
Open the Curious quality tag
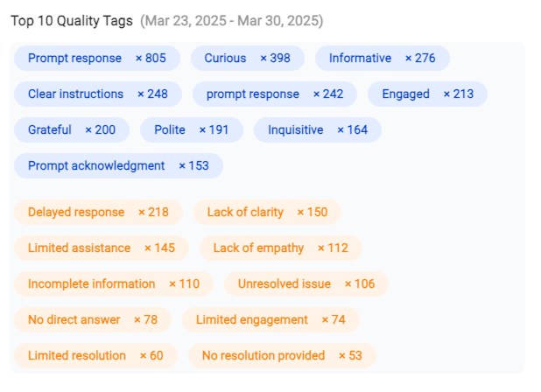248,59
